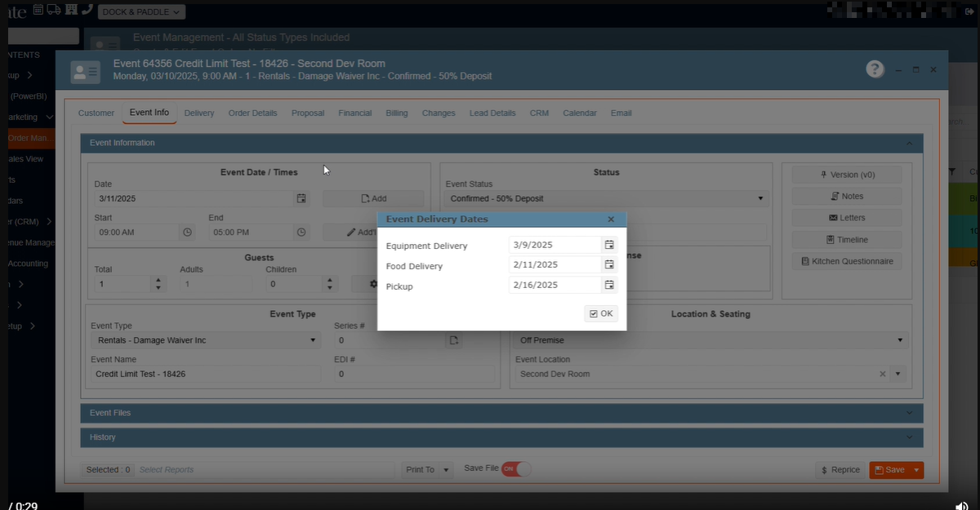Open the event Date calendar icon
980x510 pixels.
click(x=301, y=198)
